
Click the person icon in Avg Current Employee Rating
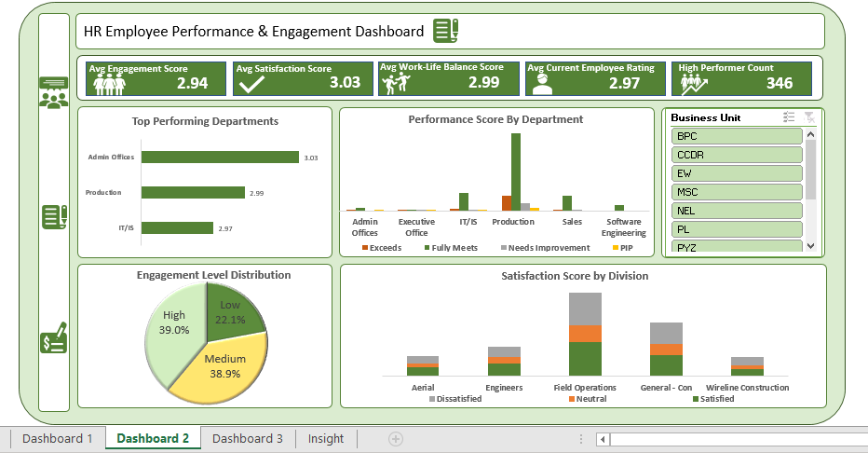[x=542, y=84]
